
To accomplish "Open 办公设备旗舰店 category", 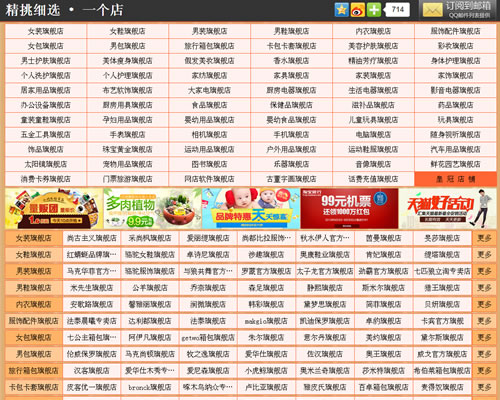I will [x=46, y=105].
